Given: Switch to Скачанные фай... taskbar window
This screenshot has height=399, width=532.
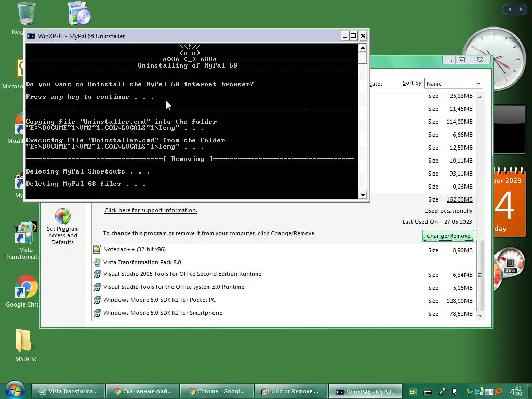Looking at the screenshot, I should 143,391.
